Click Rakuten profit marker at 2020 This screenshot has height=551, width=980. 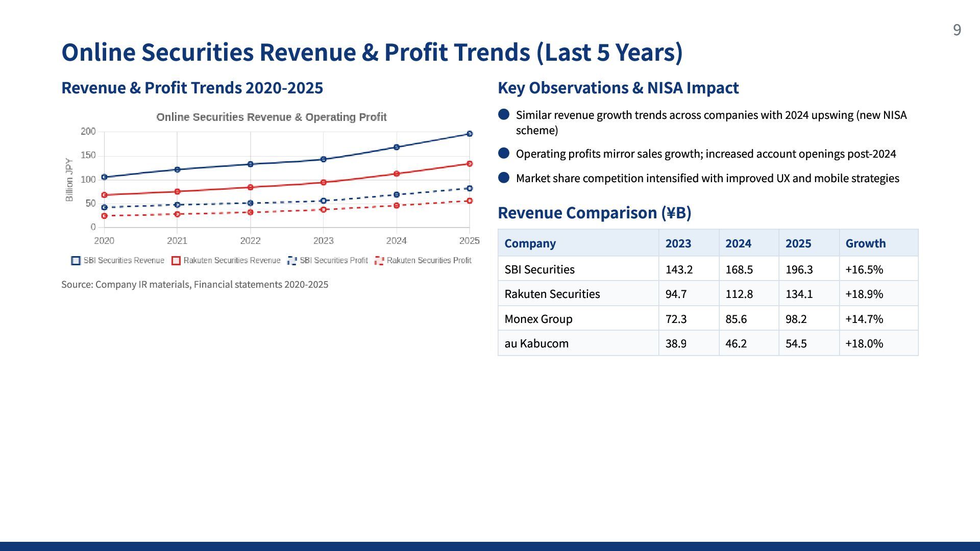[104, 216]
